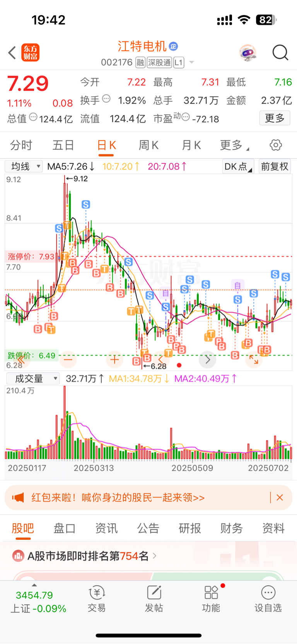Open the 红包来啦 invitation link
The width and height of the screenshot is (297, 644).
(118, 497)
